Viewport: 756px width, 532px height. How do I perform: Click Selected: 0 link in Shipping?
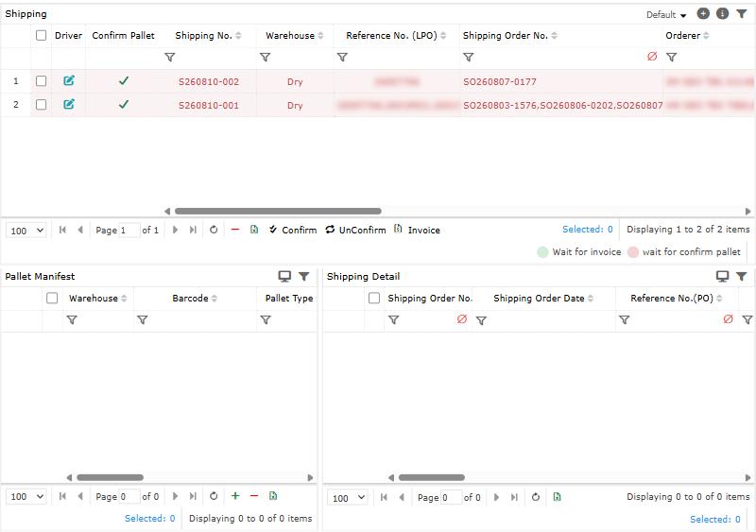(587, 229)
